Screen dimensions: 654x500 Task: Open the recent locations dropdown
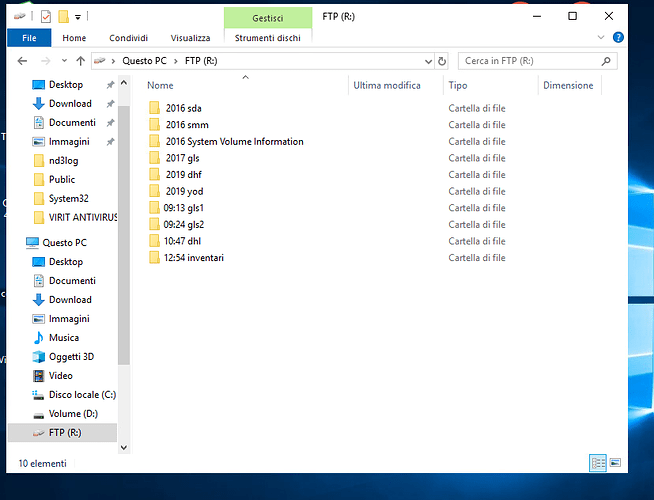(x=64, y=61)
